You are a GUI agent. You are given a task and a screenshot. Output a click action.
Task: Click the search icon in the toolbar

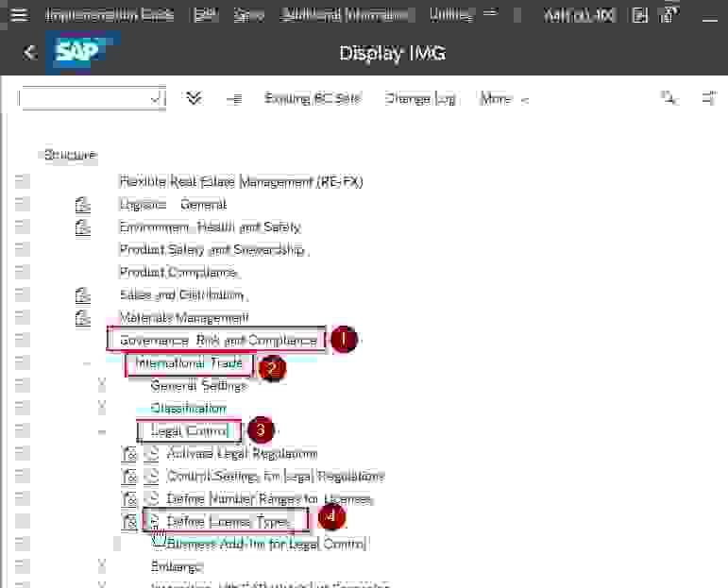[668, 98]
